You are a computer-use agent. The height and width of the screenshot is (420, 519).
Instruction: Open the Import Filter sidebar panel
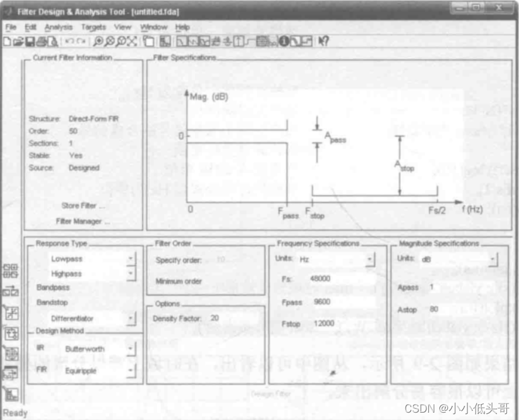[11, 373]
